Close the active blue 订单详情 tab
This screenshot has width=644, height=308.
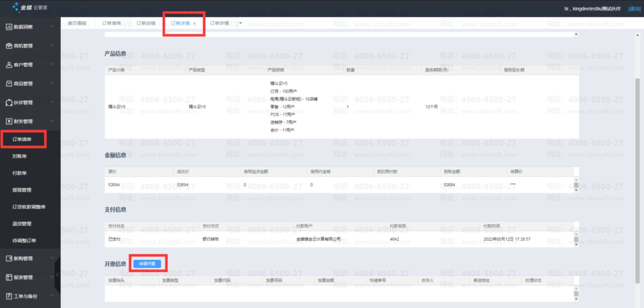coord(194,24)
